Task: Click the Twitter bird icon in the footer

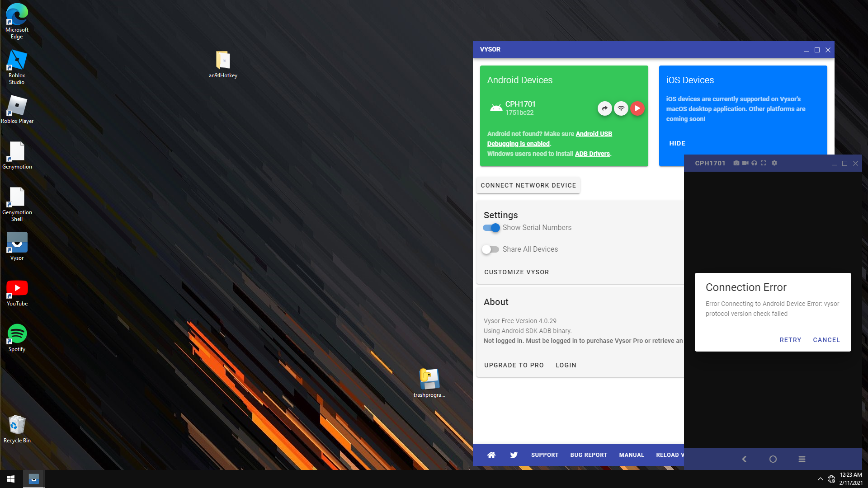Action: [514, 455]
